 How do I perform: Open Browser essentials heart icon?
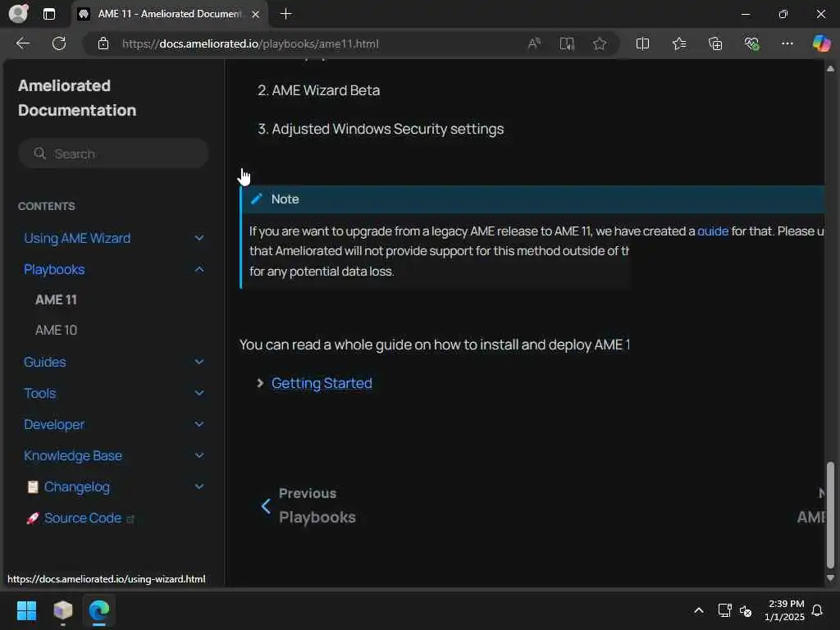(x=751, y=43)
